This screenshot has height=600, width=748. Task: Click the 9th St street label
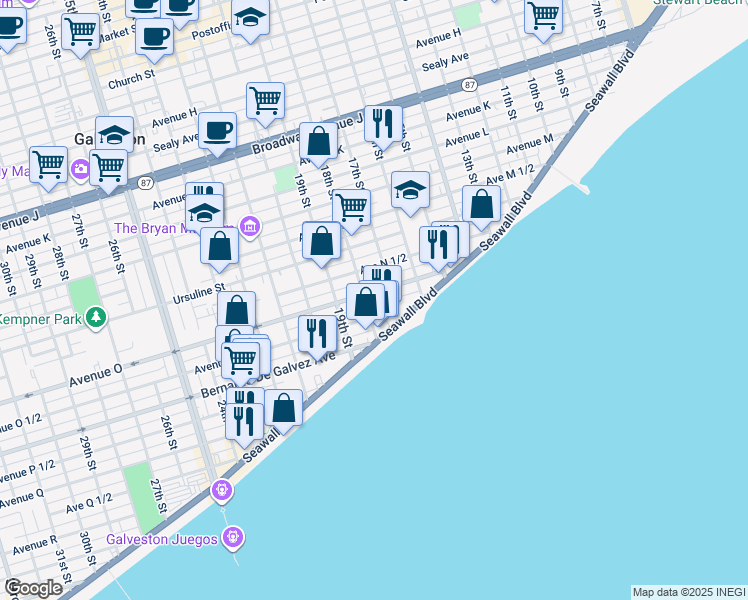(x=561, y=83)
